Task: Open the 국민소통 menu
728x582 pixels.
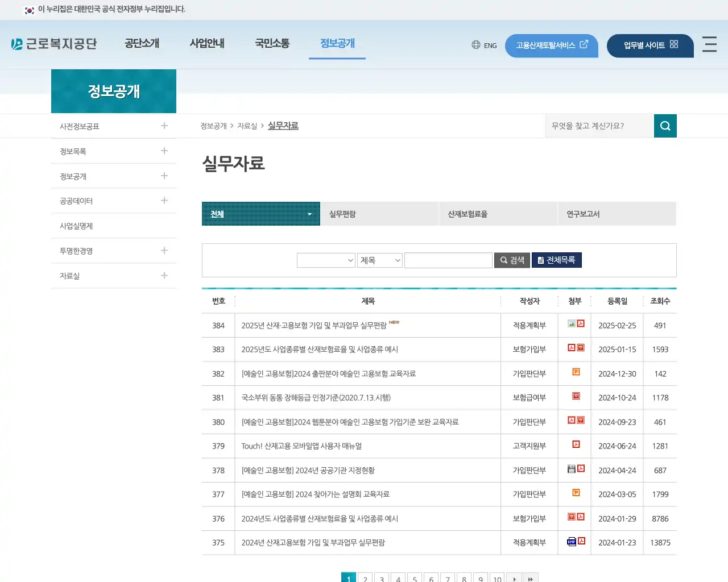Action: (272, 43)
